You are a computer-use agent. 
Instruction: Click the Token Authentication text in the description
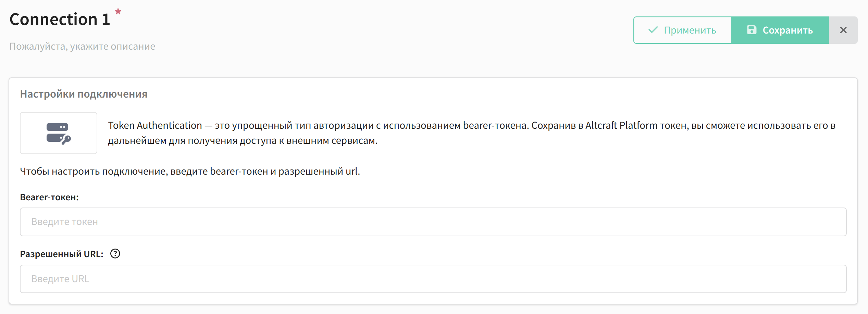(155, 125)
